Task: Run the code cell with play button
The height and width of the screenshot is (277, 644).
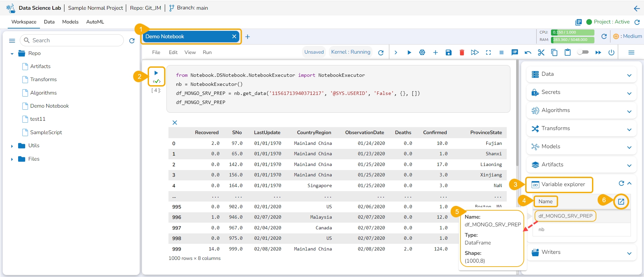Action: (156, 73)
